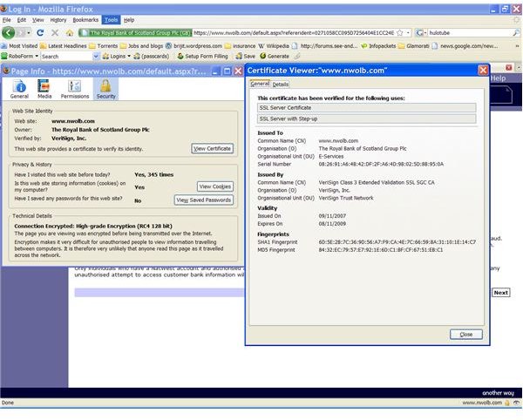Screen dimensions: 523x420
Task: Click the green Royal Bank of Scotland identity badge
Action: pyautogui.click(x=135, y=32)
